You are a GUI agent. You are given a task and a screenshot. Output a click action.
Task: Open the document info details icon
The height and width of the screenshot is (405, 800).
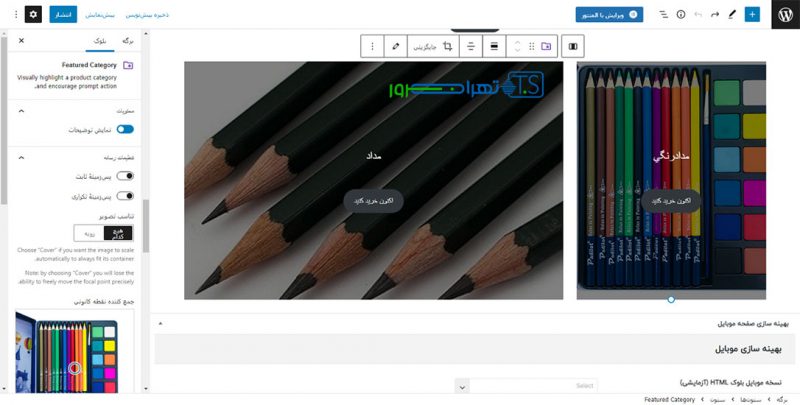coord(681,15)
